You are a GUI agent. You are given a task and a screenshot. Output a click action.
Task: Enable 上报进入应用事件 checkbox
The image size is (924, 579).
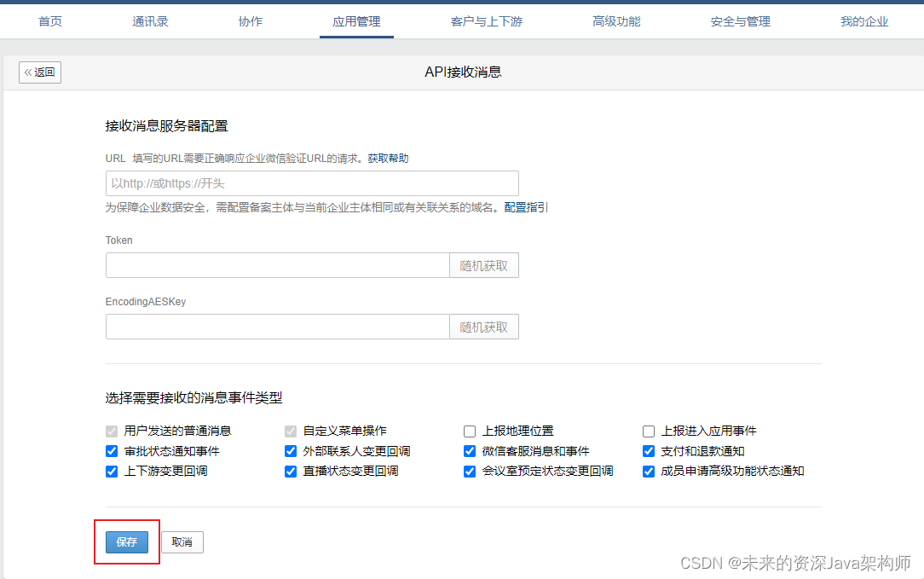tap(648, 431)
